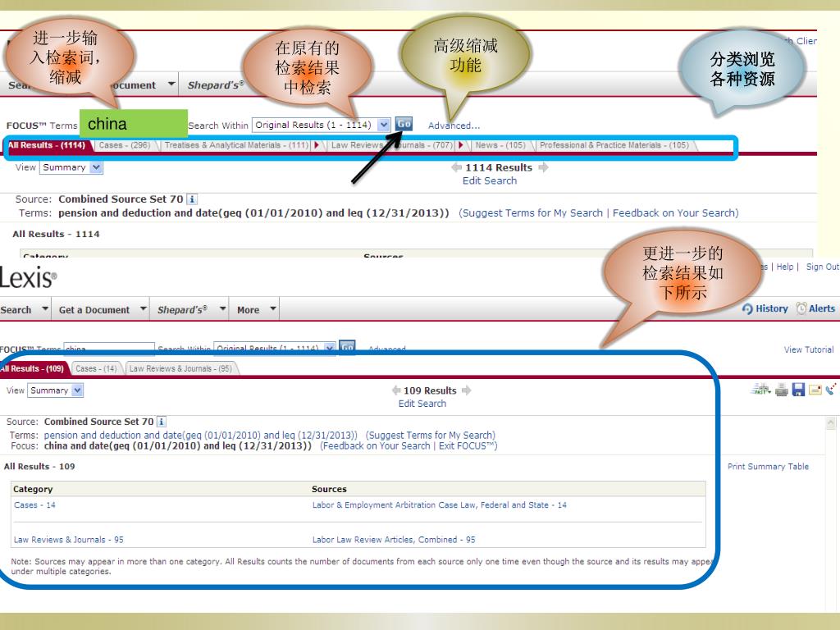Screen dimensions: 840x630
Task: Click FOCUS Terms field containing china in upper window
Action: 134,124
